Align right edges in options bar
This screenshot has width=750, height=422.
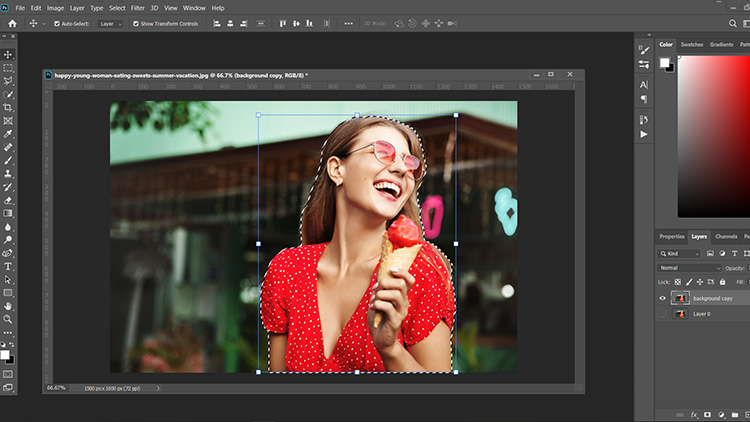click(x=243, y=23)
